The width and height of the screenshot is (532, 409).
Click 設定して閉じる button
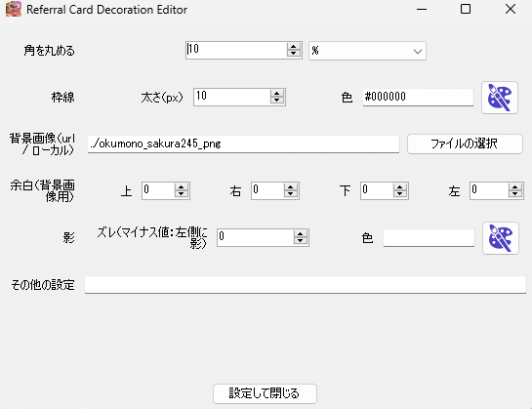pyautogui.click(x=265, y=393)
